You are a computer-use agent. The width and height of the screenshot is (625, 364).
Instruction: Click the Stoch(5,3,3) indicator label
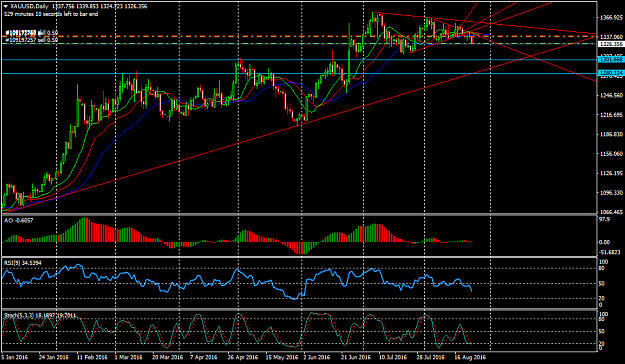tap(40, 315)
